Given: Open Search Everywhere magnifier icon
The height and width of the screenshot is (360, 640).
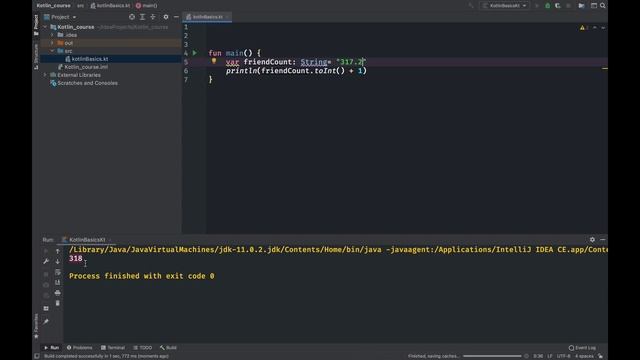Looking at the screenshot, I should coord(603,6).
